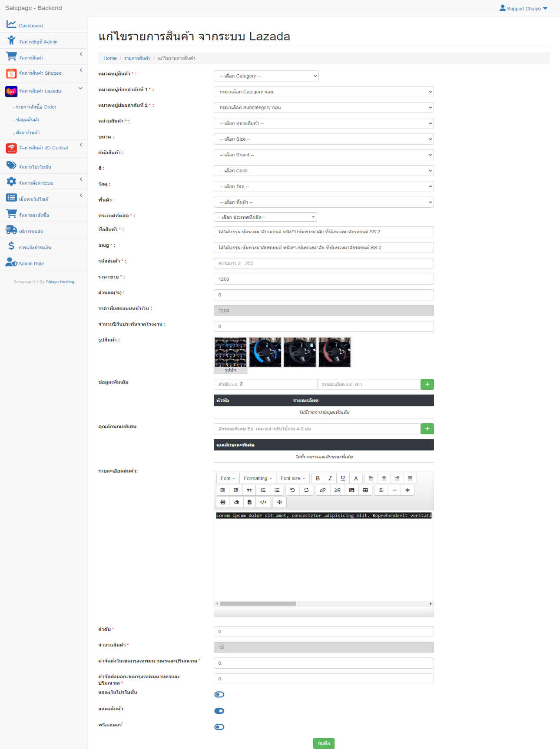
Task: Toggle bold formatting in the editor
Action: click(x=318, y=478)
